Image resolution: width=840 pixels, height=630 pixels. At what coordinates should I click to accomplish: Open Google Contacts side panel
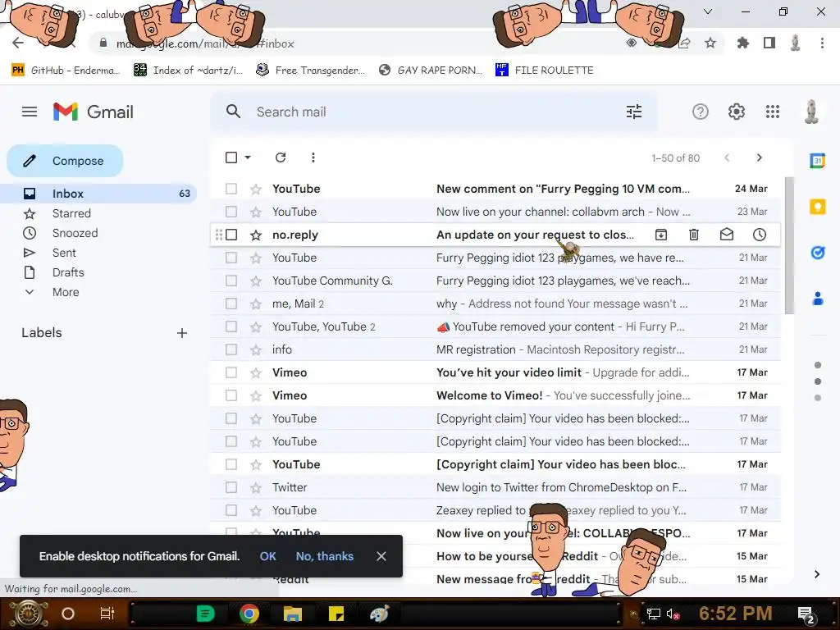(818, 299)
